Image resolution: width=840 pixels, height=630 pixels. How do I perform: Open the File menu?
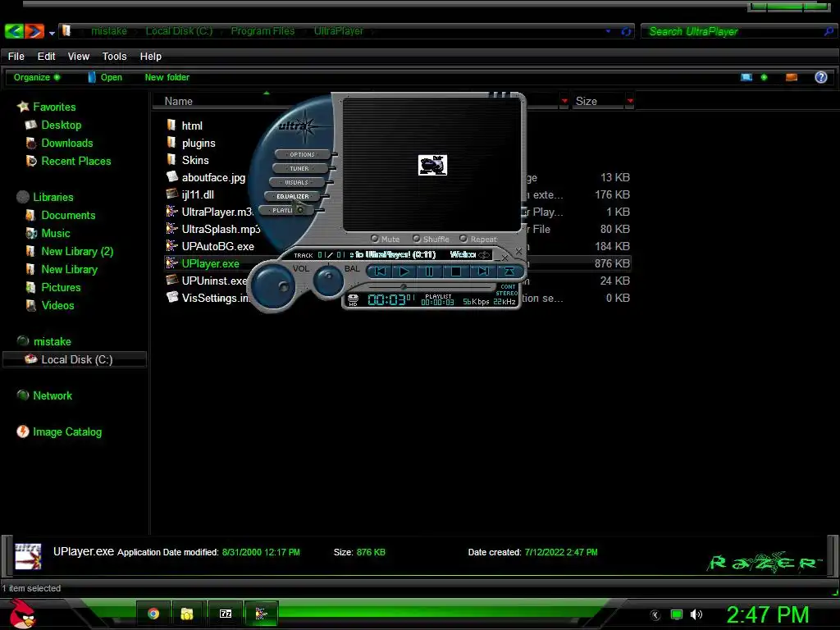tap(16, 57)
